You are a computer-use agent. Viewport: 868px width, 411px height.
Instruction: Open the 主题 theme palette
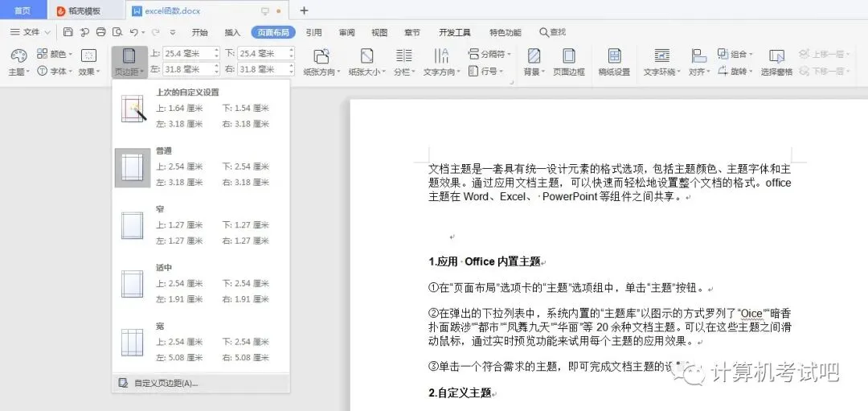18,61
